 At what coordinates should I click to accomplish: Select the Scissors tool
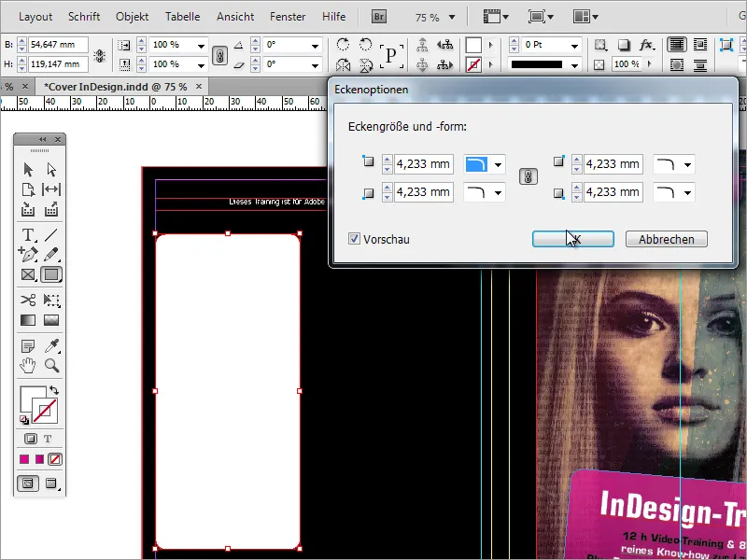tap(28, 300)
